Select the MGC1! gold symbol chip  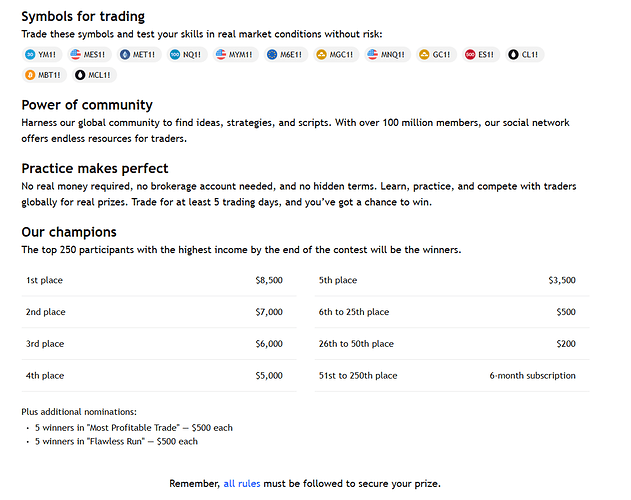[335, 55]
